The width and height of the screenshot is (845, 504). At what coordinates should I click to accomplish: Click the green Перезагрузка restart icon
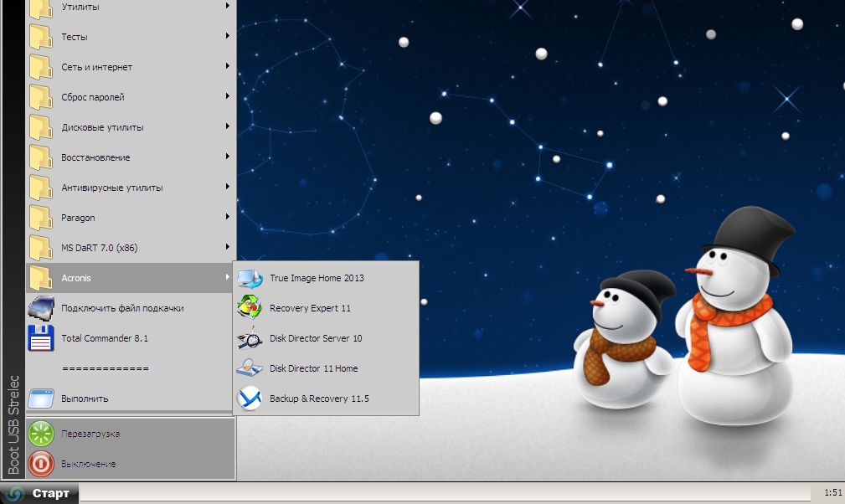41,434
